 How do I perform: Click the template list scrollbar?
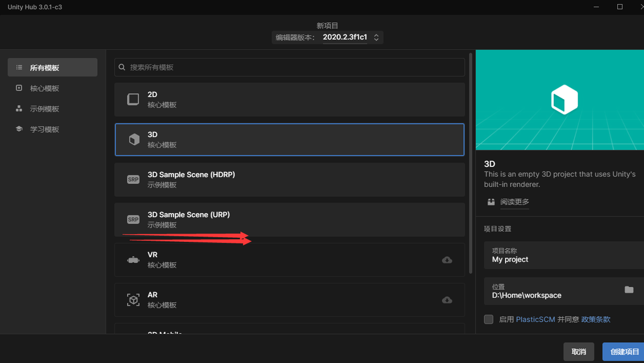(470, 164)
